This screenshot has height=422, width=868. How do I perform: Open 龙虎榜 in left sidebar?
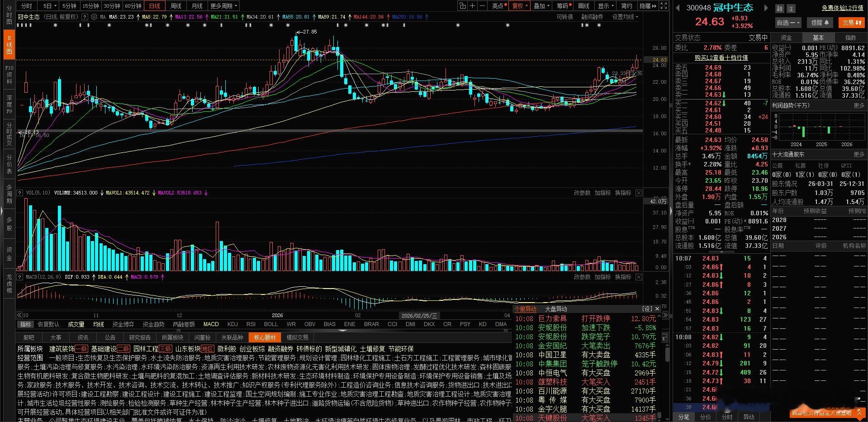tap(9, 284)
